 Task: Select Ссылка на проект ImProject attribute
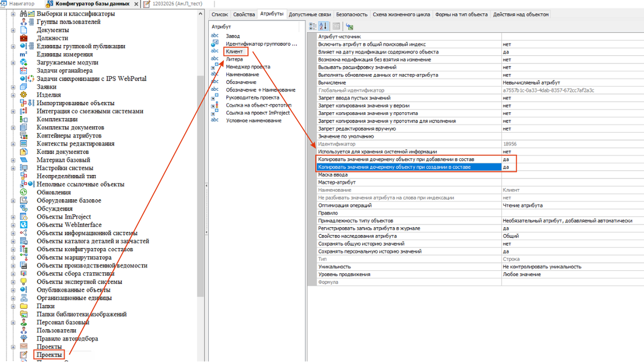(x=258, y=113)
